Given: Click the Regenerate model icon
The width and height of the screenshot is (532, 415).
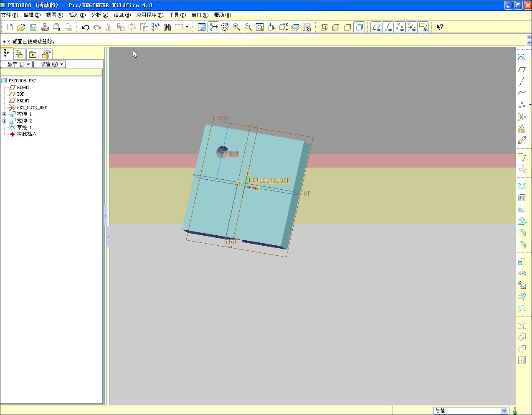Looking at the screenshot, I should coord(156,27).
